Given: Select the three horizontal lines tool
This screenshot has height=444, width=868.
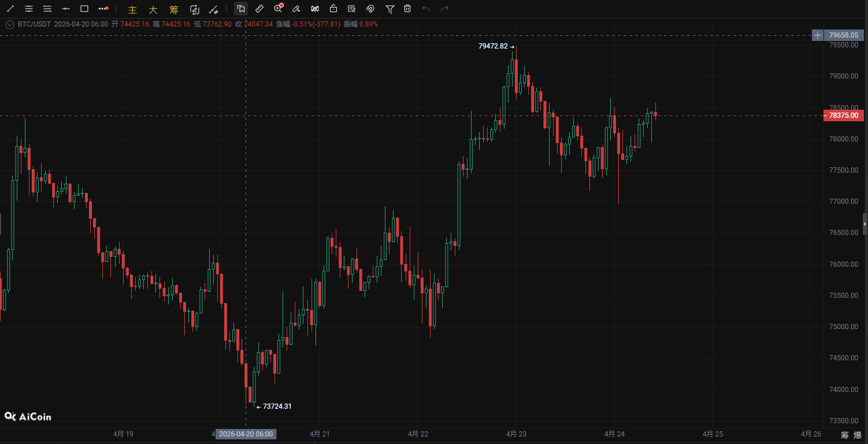Looking at the screenshot, I should pyautogui.click(x=47, y=9).
